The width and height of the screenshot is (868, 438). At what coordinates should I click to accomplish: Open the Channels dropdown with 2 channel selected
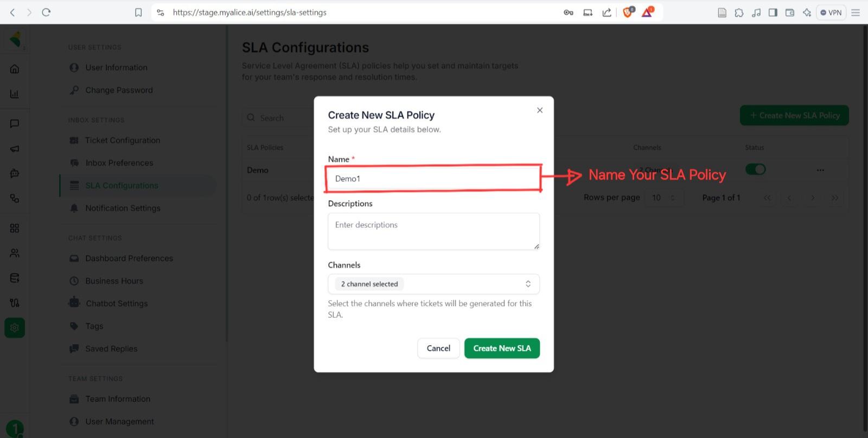tap(433, 284)
